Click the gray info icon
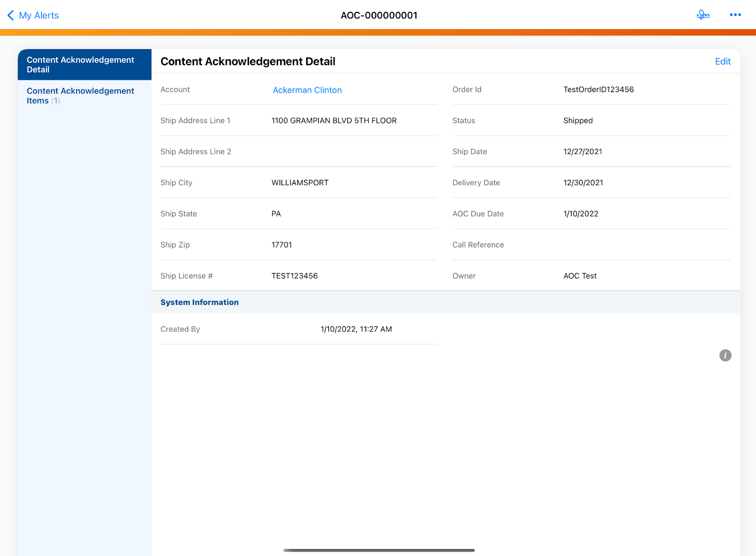This screenshot has width=756, height=556. click(x=725, y=355)
